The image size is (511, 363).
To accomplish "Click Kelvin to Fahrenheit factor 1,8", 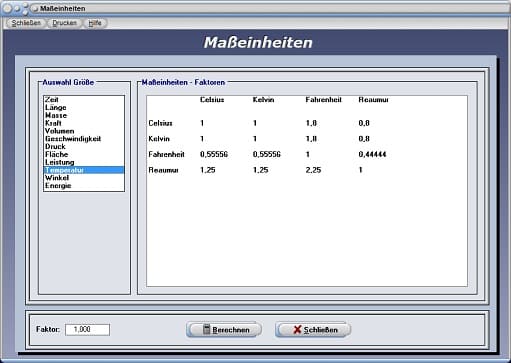I will click(x=311, y=139).
